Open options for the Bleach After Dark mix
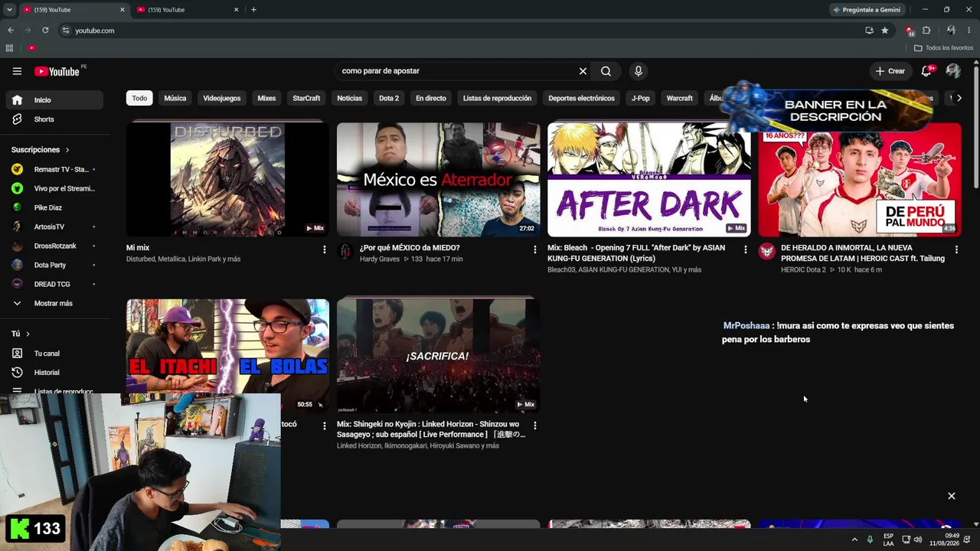980x551 pixels. [x=746, y=249]
